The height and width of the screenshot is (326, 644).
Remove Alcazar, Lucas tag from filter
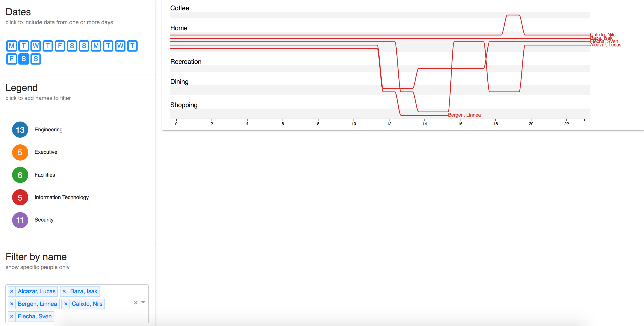[x=11, y=291]
